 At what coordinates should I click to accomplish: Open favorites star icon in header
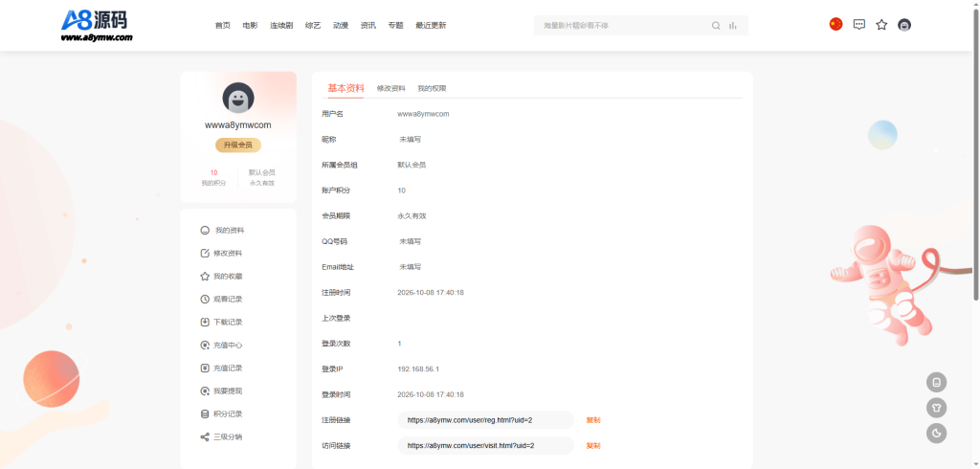[881, 25]
